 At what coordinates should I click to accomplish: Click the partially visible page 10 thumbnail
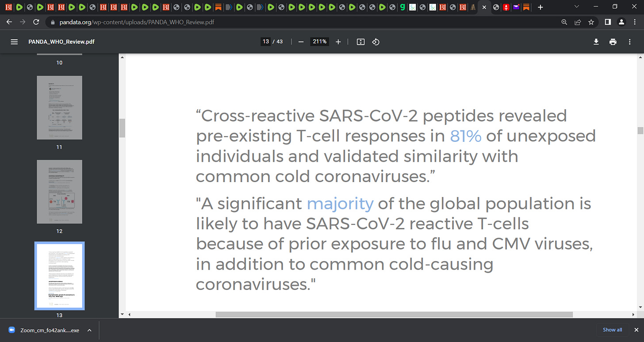pos(59,54)
